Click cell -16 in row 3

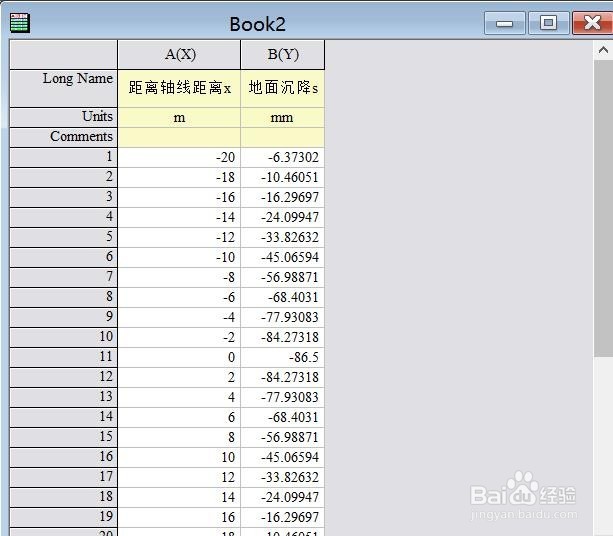pyautogui.click(x=179, y=197)
